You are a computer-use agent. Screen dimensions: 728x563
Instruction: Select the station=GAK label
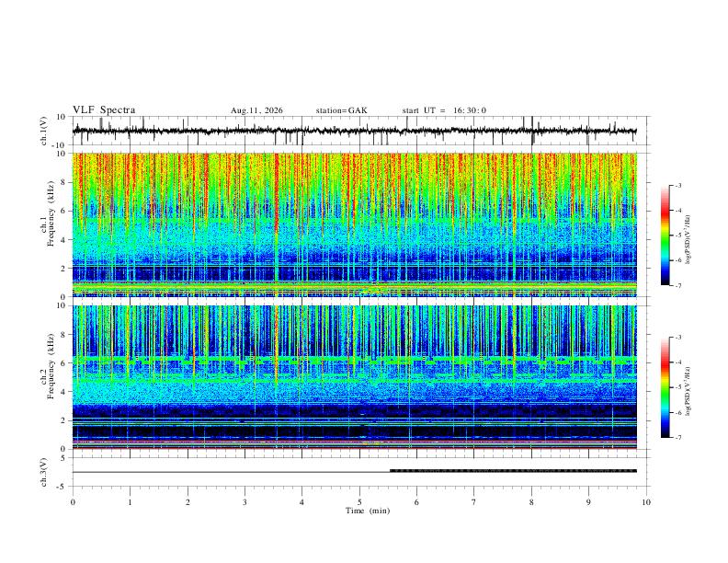point(341,110)
